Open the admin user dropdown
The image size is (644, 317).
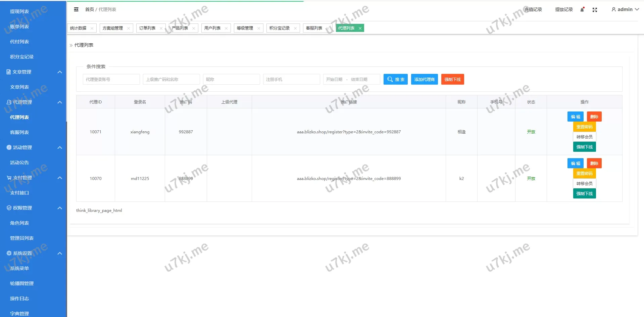[x=625, y=9]
